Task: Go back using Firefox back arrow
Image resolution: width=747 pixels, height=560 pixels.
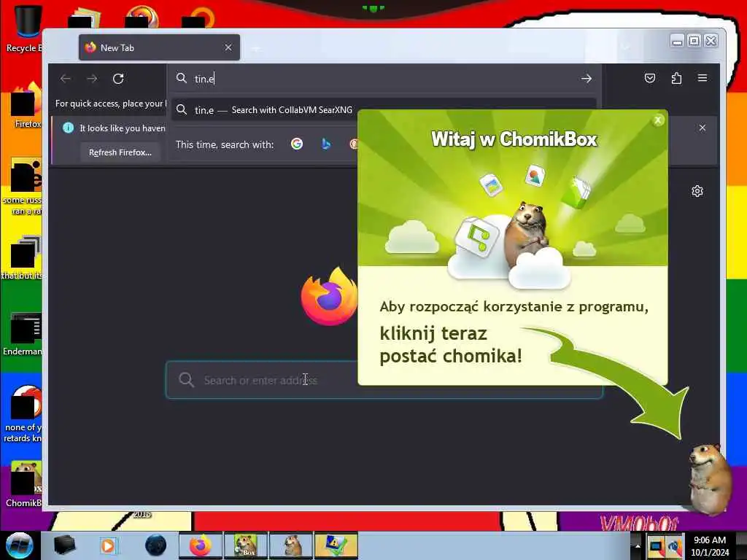Action: click(66, 79)
